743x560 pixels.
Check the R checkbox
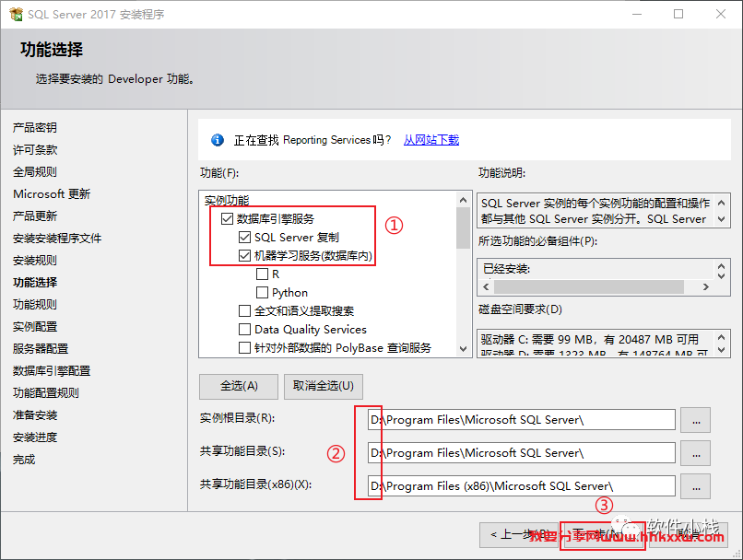pyautogui.click(x=262, y=274)
